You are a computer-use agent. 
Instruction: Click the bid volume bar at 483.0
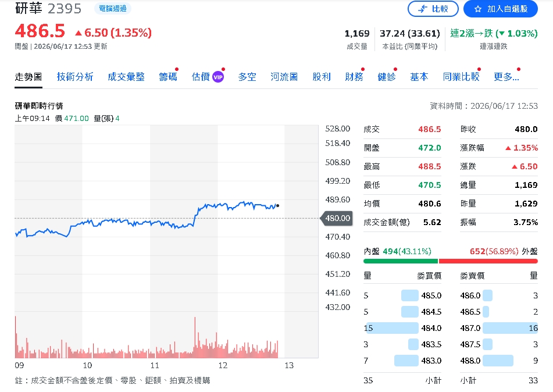pyautogui.click(x=406, y=361)
